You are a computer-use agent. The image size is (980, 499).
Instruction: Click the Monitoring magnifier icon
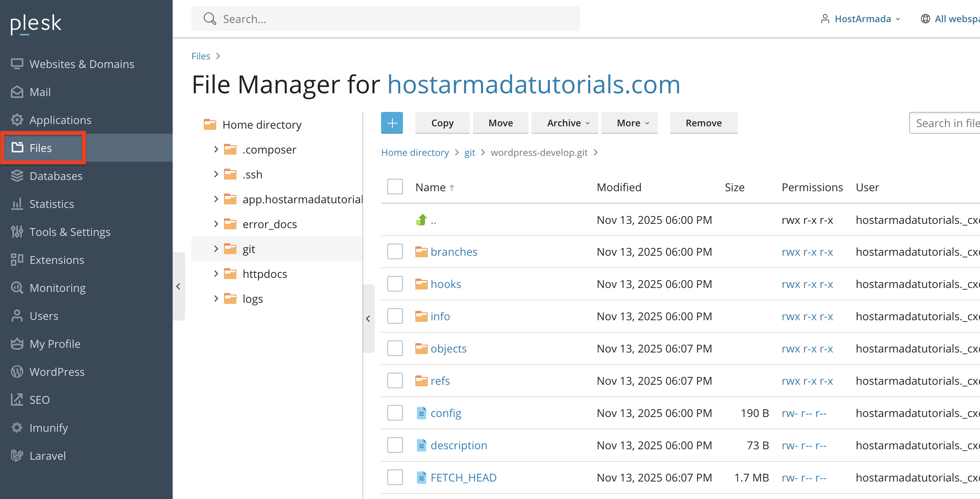point(17,288)
